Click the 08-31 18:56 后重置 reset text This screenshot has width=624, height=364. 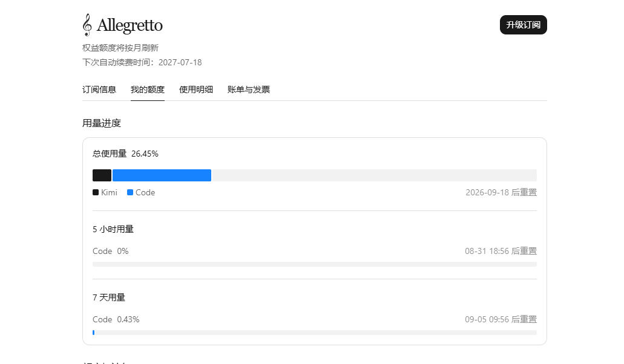(501, 251)
